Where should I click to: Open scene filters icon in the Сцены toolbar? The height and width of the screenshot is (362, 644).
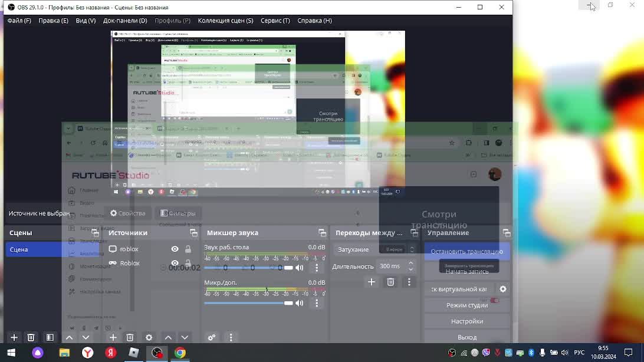pos(50,337)
